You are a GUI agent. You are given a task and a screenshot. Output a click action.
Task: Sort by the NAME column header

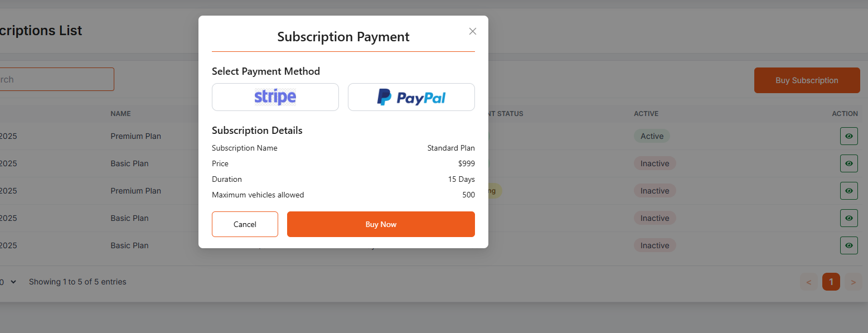(x=120, y=114)
